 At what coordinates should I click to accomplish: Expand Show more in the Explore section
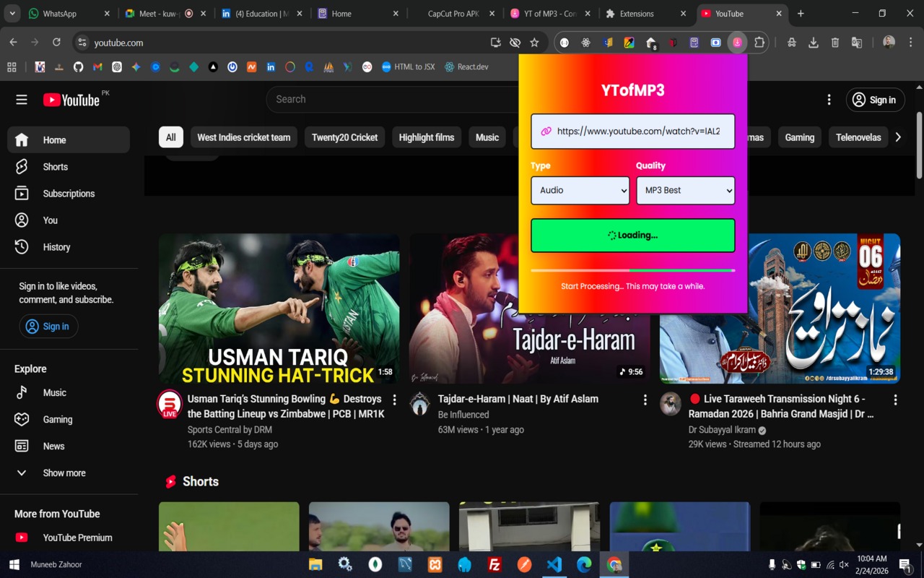point(69,473)
